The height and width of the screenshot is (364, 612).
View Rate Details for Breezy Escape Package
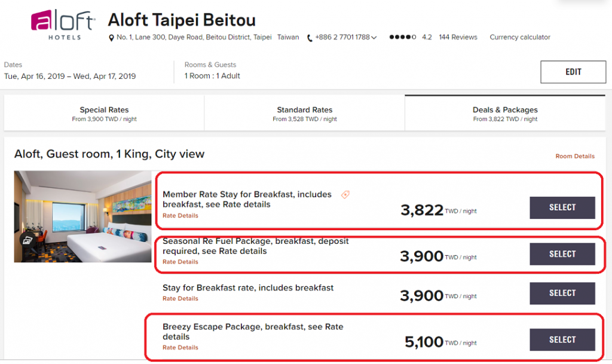tap(180, 347)
